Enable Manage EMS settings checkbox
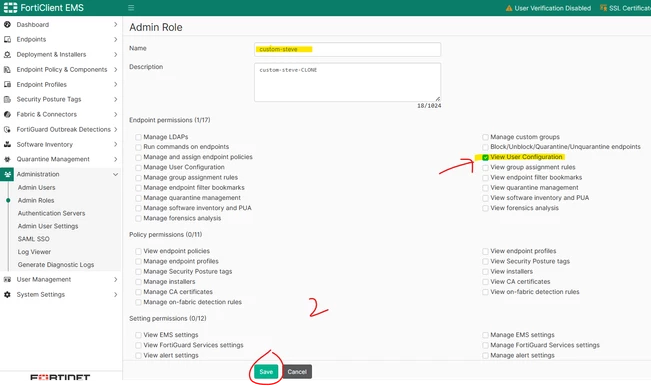The width and height of the screenshot is (651, 386). (485, 335)
